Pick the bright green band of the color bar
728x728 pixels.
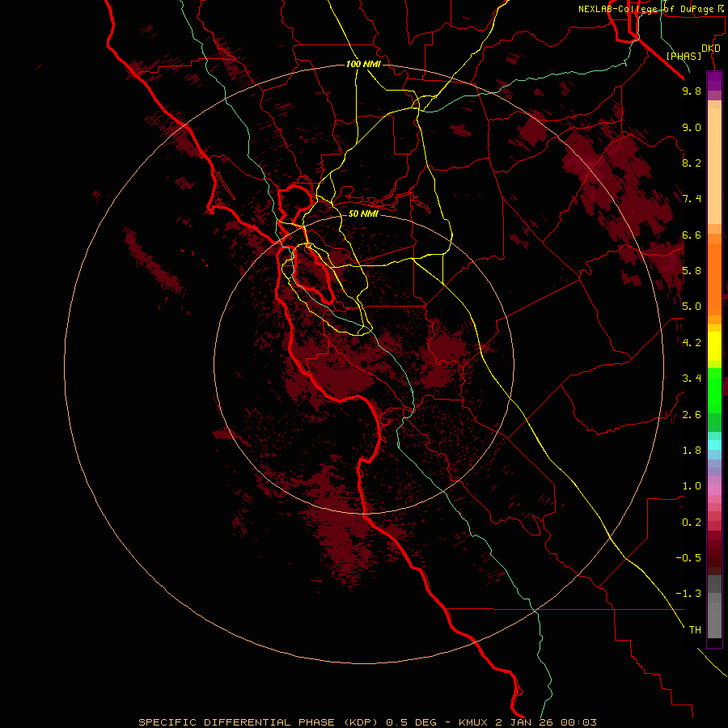(x=714, y=390)
